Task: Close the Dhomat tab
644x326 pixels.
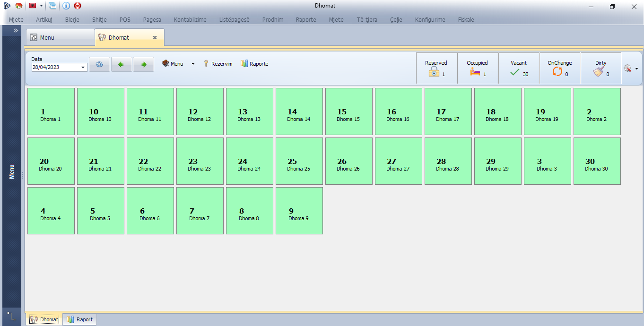Action: pos(155,37)
